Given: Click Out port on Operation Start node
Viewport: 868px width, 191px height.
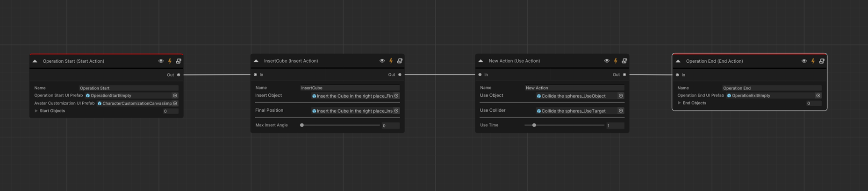Looking at the screenshot, I should pos(179,75).
